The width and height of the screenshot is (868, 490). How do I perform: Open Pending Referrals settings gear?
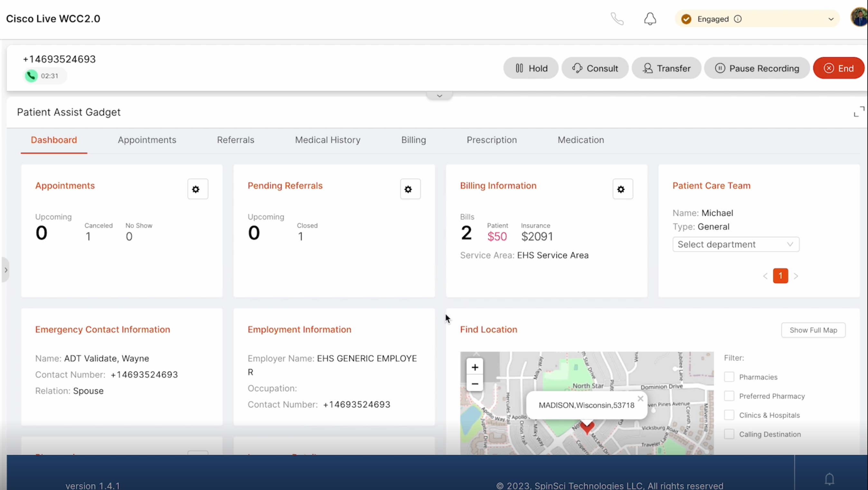[410, 189]
